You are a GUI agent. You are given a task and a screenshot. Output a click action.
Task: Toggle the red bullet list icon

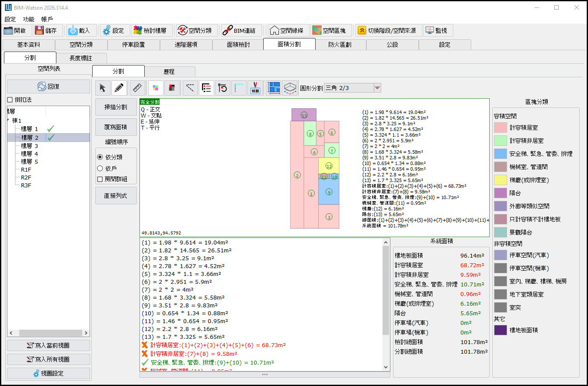206,88
